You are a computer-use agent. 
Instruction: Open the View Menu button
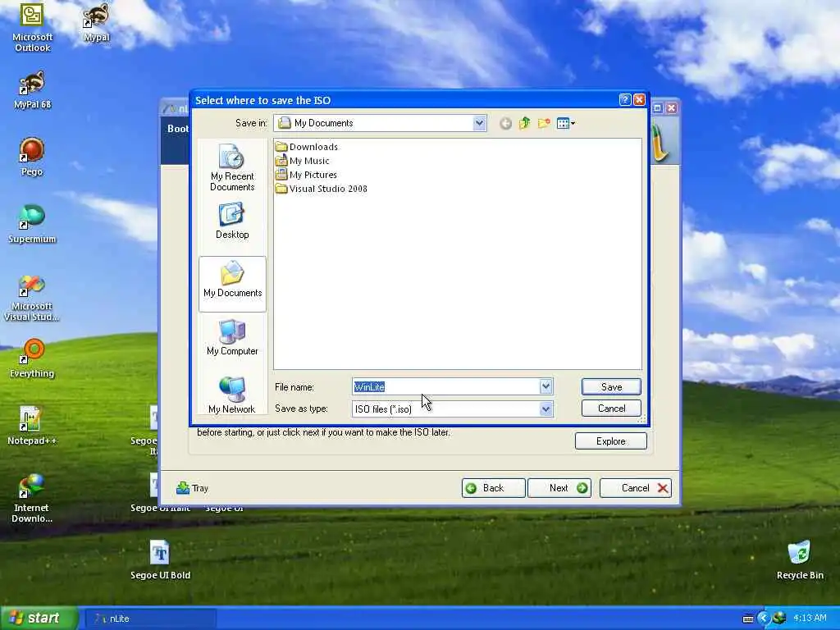pyautogui.click(x=566, y=124)
